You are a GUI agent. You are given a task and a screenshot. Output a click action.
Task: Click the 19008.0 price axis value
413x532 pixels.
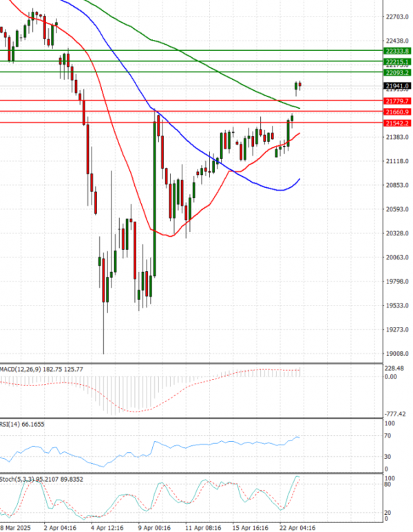(x=397, y=354)
